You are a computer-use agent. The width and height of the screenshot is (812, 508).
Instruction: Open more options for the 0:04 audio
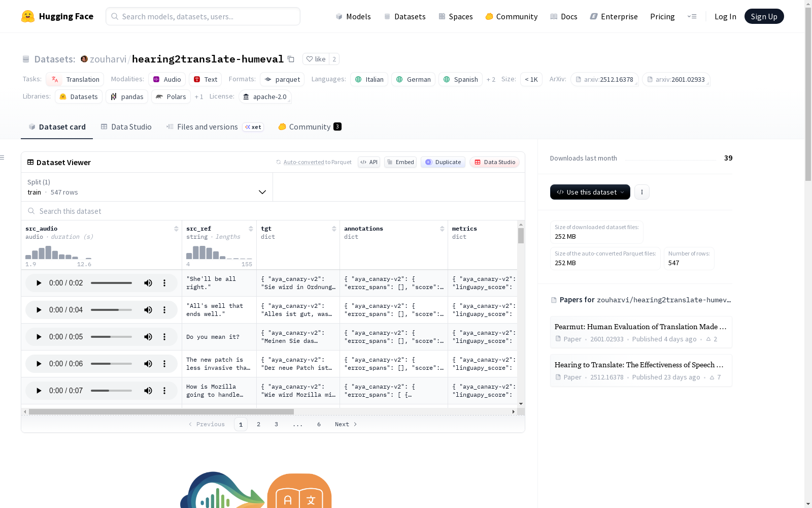[164, 310]
